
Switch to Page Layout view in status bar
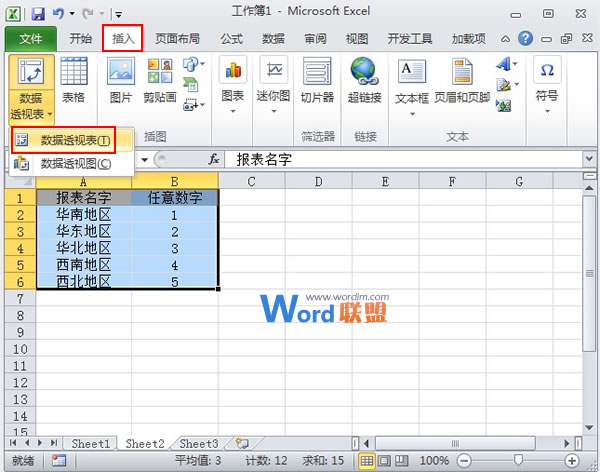point(384,461)
